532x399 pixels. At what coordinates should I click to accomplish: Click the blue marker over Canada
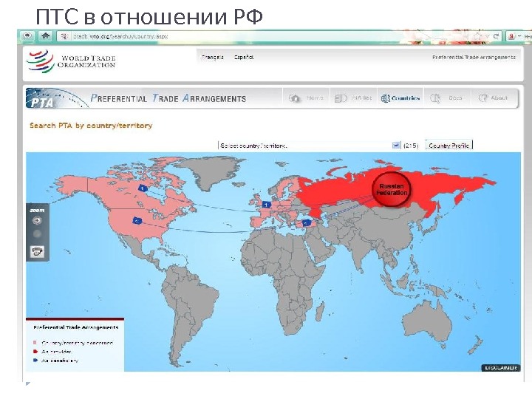coord(143,188)
